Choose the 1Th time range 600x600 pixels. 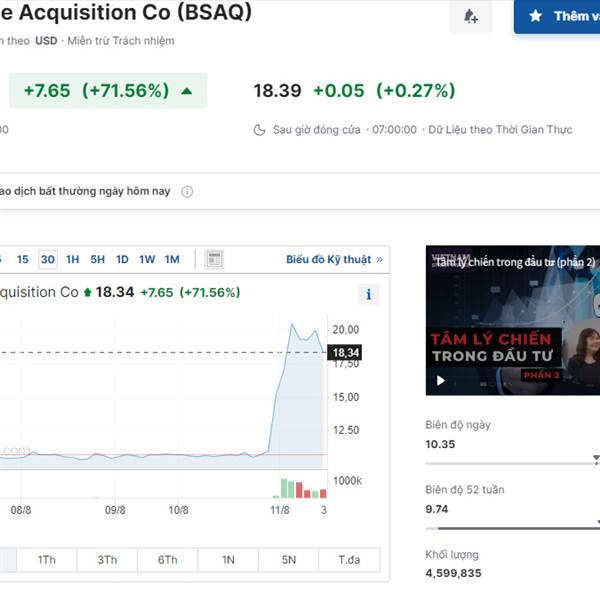47,560
